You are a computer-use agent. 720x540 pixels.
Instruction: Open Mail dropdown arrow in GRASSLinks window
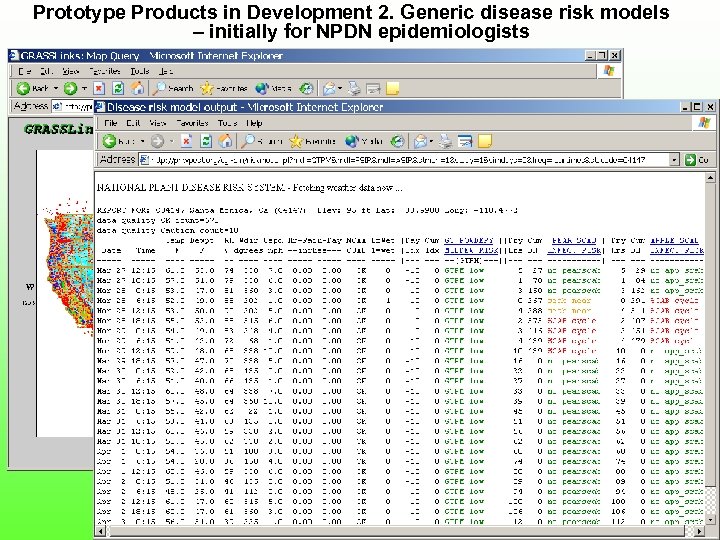[340, 88]
